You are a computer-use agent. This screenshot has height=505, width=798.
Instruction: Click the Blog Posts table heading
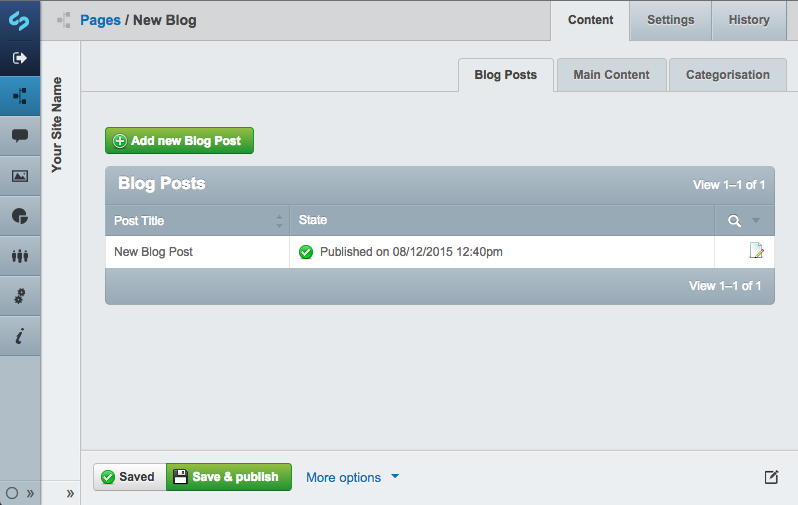point(162,183)
